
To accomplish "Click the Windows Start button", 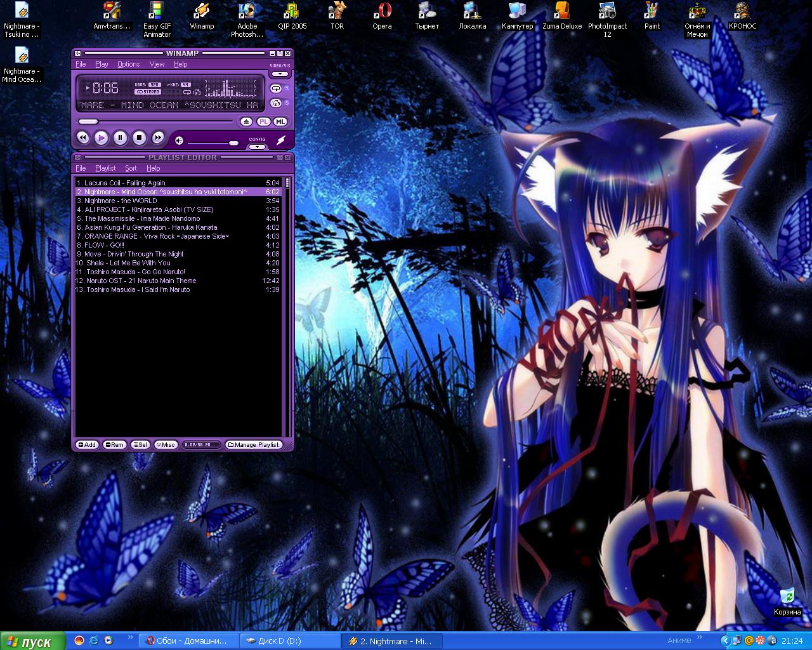I will [x=32, y=642].
